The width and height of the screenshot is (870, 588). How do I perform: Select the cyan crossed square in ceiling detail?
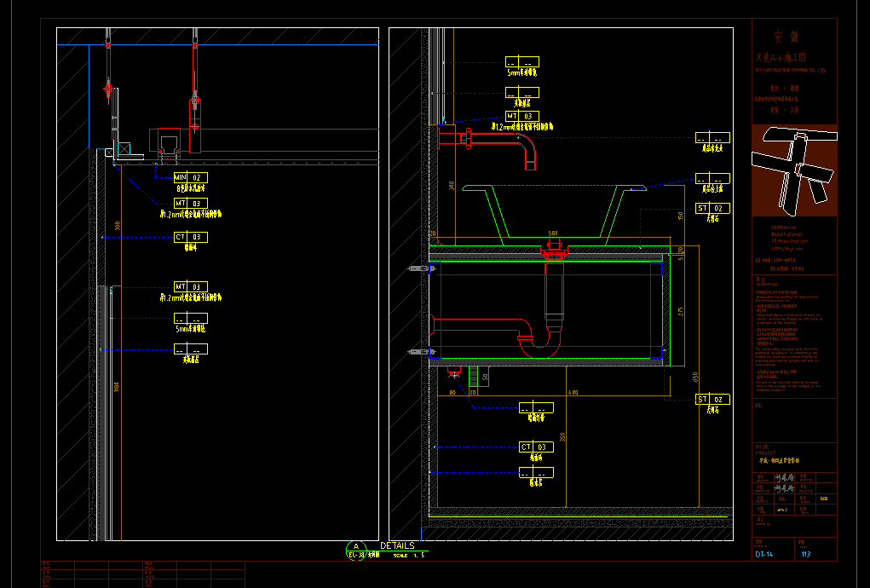(124, 148)
